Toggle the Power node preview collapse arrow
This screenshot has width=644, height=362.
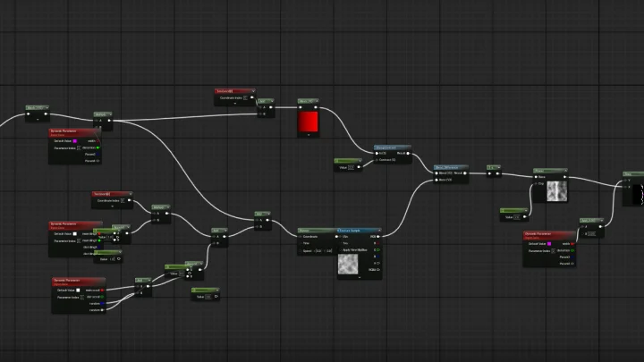(x=565, y=171)
